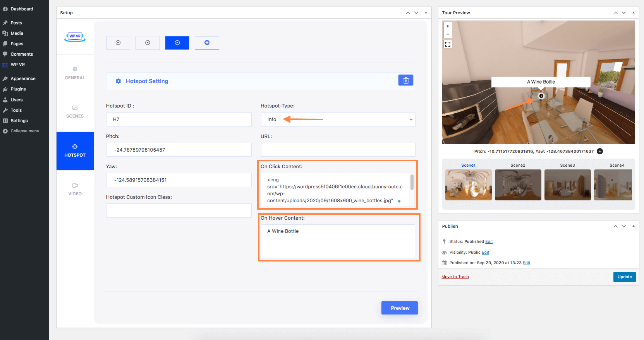Collapse the Setup panel

pyautogui.click(x=426, y=13)
